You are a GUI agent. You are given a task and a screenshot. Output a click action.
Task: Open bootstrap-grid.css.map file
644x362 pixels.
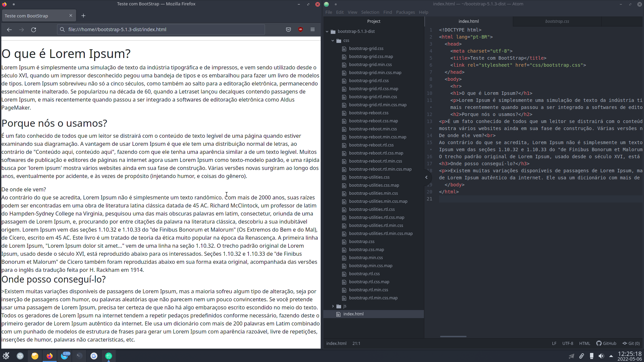(371, 57)
